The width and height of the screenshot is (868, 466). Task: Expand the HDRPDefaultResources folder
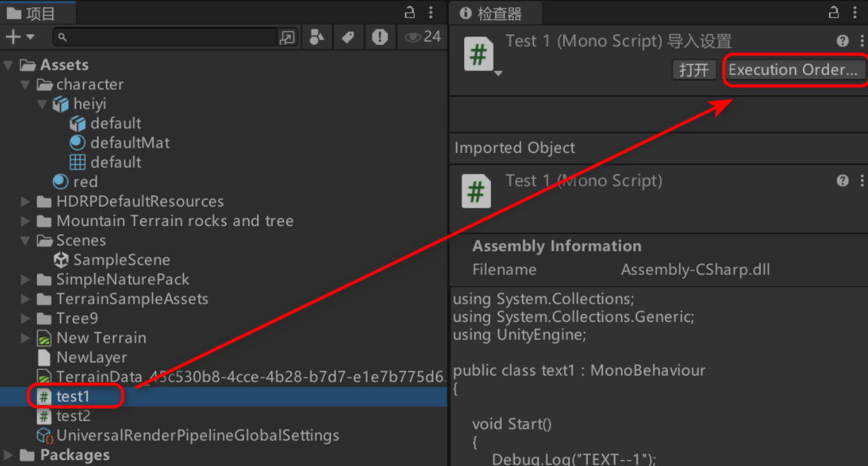(x=25, y=201)
